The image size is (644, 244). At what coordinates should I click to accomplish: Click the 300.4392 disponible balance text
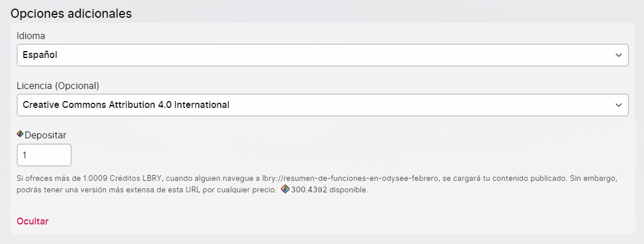pos(329,190)
